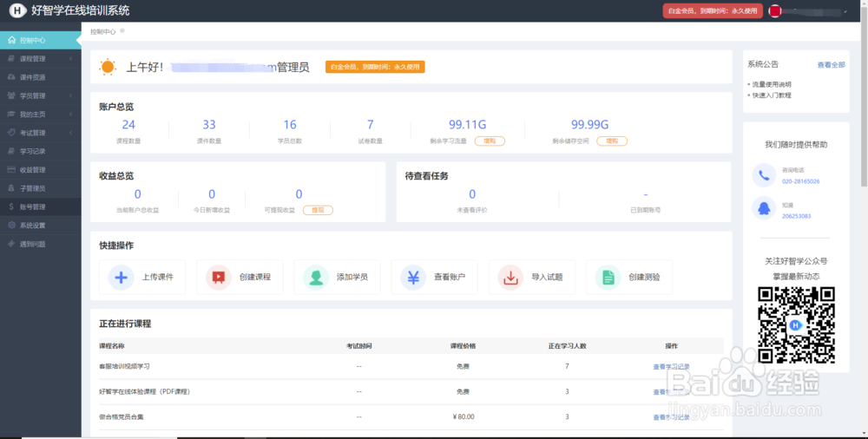Click the 好智学 H logo icon
This screenshot has width=868, height=439.
click(x=17, y=10)
